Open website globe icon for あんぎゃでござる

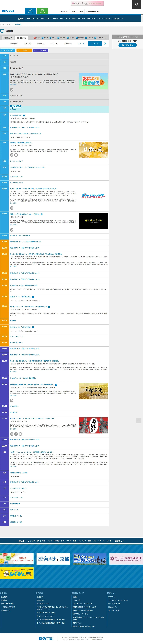coord(12,434)
